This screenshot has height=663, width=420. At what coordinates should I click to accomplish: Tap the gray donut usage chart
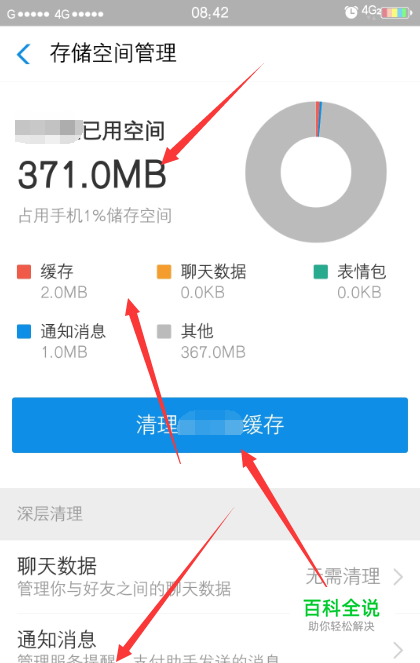[x=316, y=172]
